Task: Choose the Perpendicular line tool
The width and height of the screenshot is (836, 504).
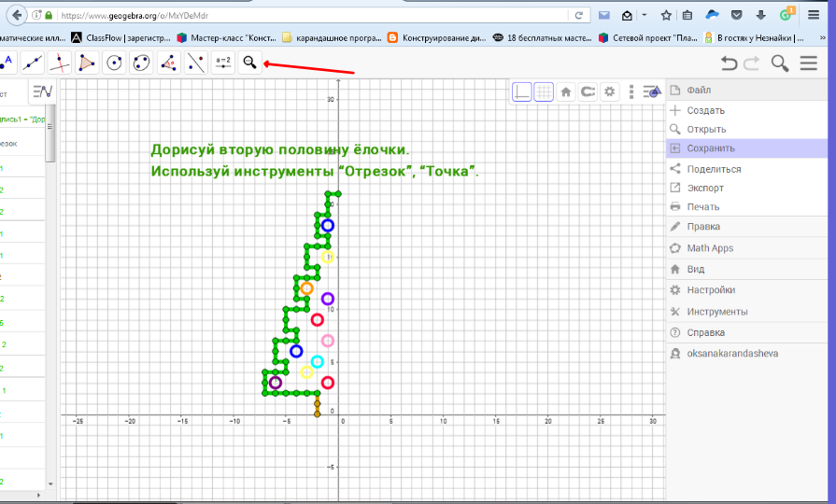Action: 60,63
